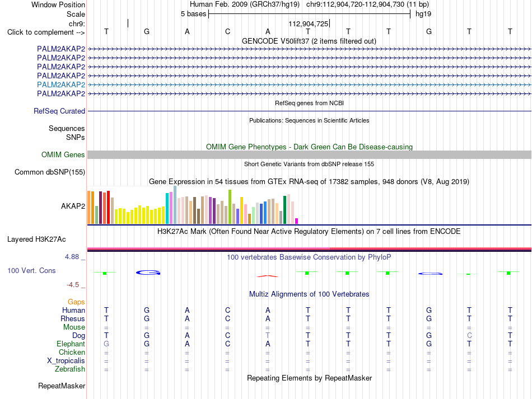This screenshot has width=532, height=399.
Task: Click the pink H3K27Ac signal line
Action: 208,248
